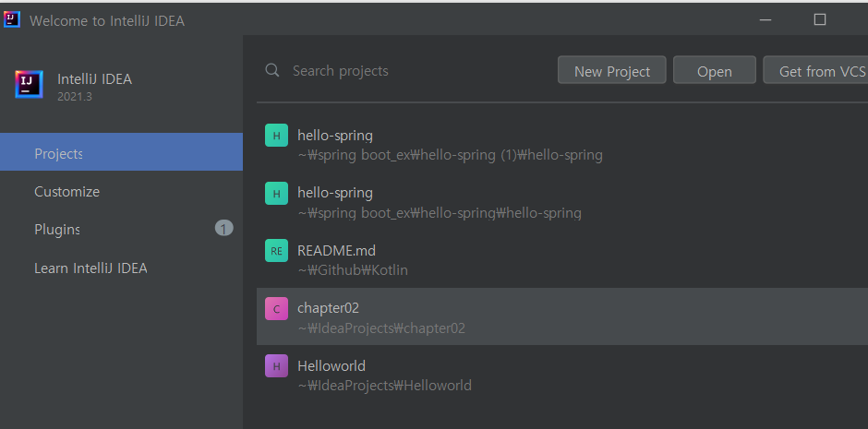
Task: Click the purple H icon for Helloworld
Action: (x=276, y=366)
